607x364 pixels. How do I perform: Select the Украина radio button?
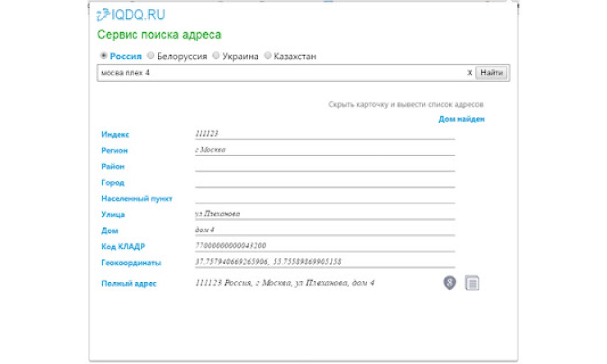216,56
